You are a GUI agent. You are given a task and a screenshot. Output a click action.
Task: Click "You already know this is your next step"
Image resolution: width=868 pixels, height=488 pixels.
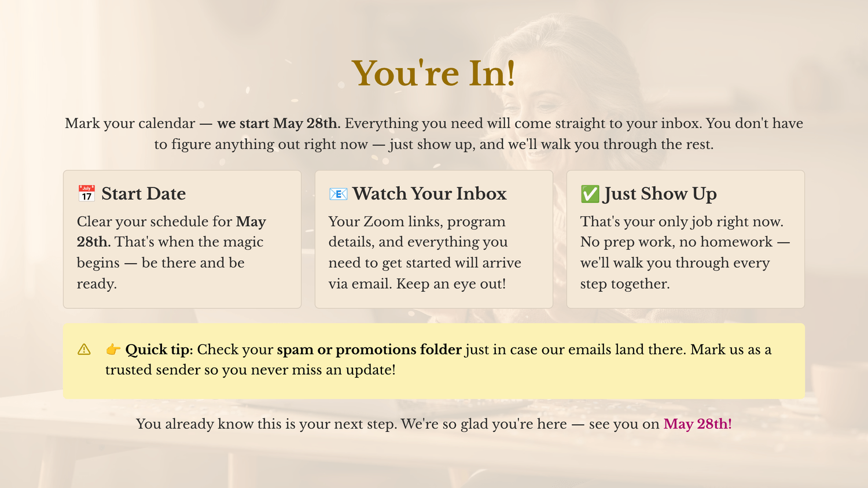coord(266,424)
